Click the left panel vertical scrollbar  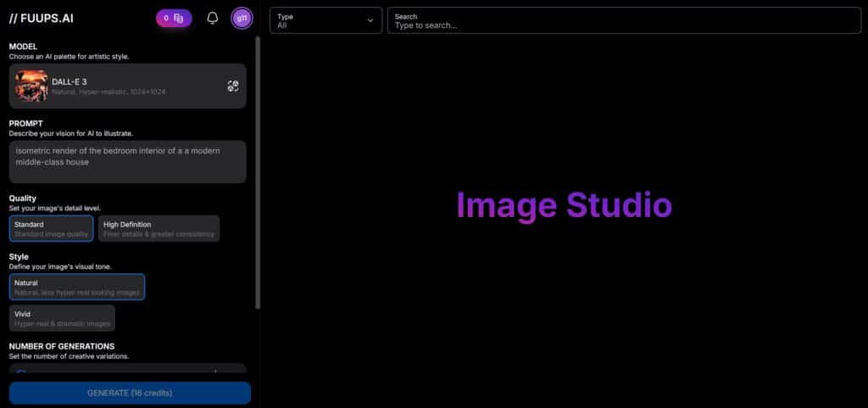[x=258, y=171]
